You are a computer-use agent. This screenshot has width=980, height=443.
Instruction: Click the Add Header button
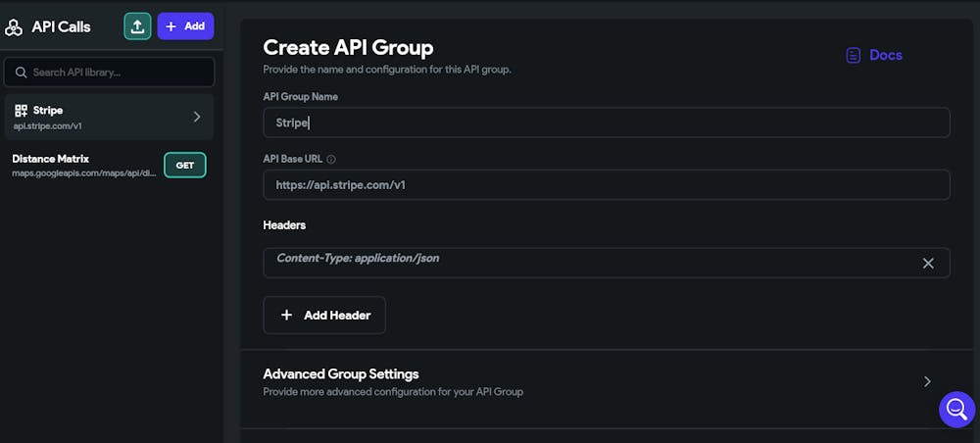pos(324,315)
